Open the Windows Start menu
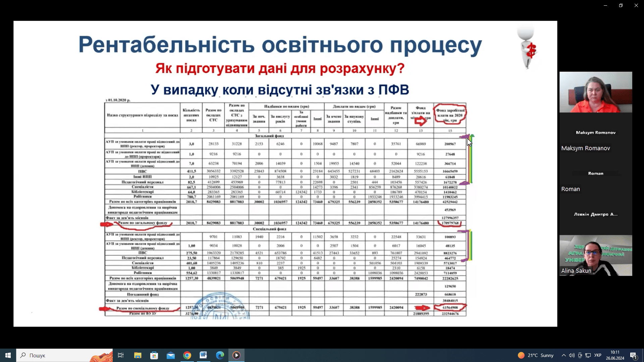Image resolution: width=644 pixels, height=362 pixels. (8, 355)
